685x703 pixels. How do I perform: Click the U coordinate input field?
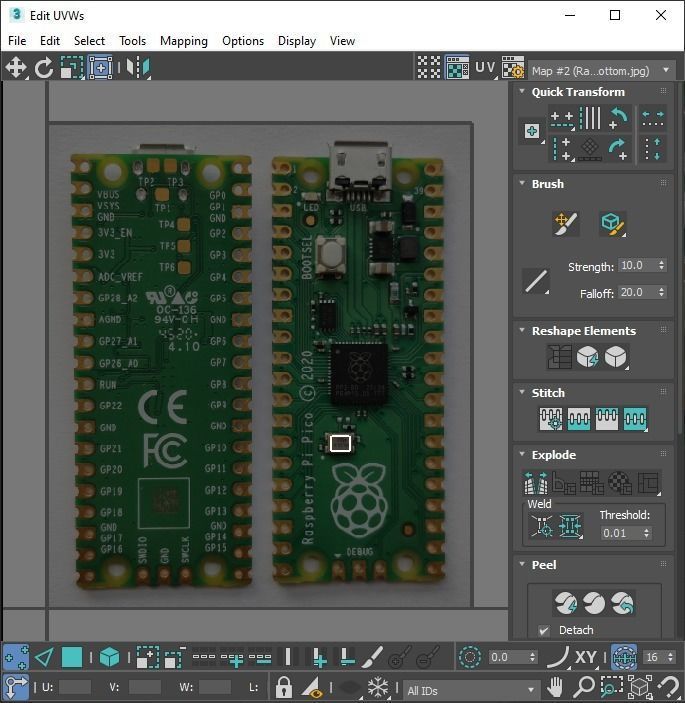tap(75, 687)
